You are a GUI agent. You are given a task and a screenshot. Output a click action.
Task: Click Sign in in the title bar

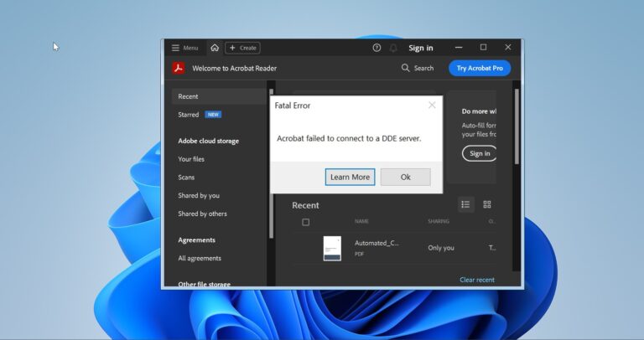[x=421, y=48]
